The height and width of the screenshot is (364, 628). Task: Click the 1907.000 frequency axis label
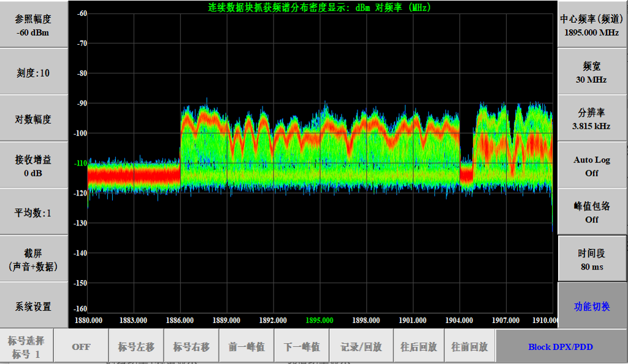pyautogui.click(x=505, y=320)
